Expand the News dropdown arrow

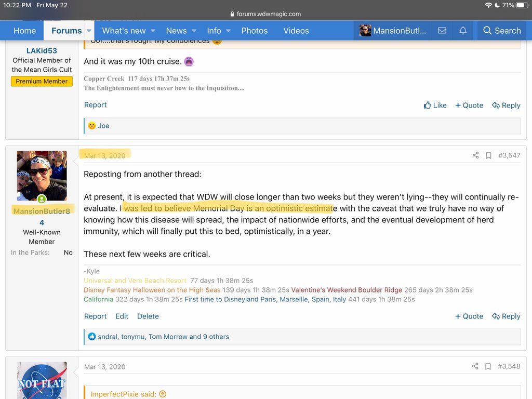pos(194,31)
